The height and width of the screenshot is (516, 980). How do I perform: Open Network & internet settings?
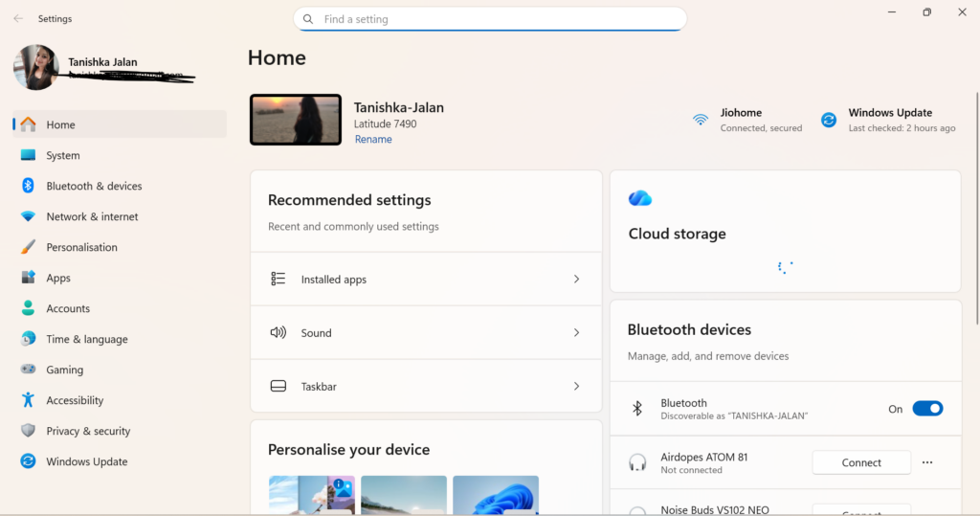pyautogui.click(x=120, y=216)
